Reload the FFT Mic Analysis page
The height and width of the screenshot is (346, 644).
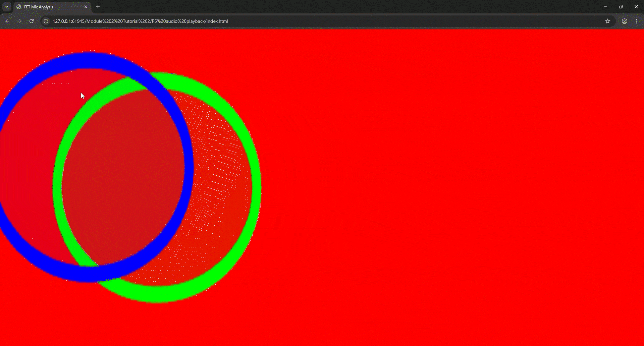pos(31,21)
